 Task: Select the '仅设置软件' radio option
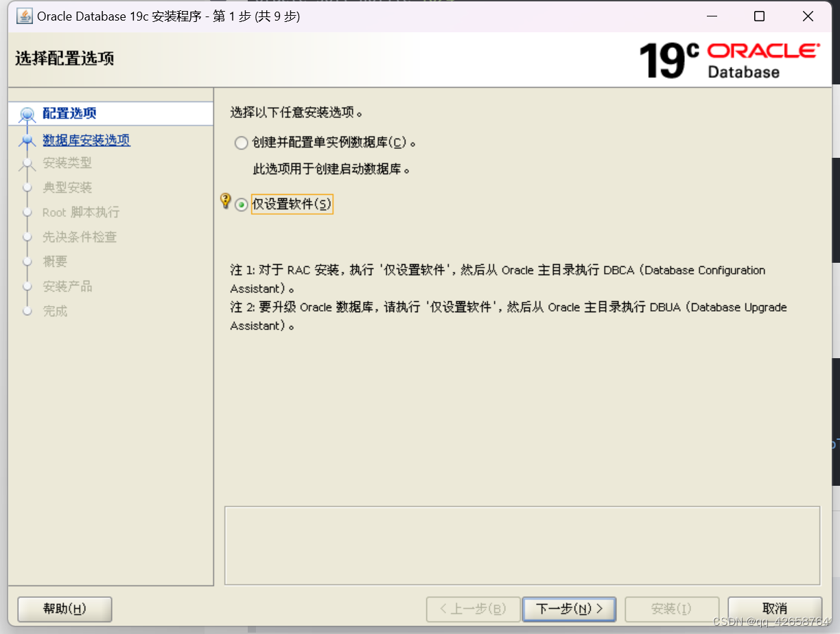(x=241, y=204)
